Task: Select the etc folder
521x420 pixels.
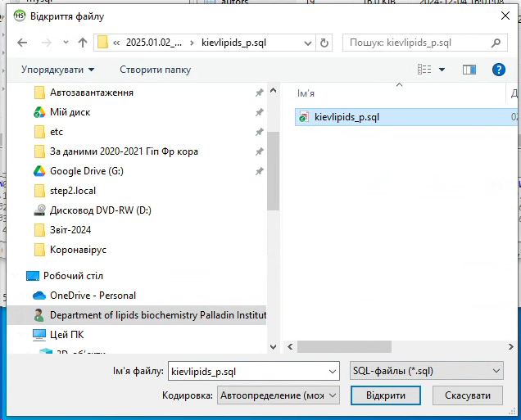Action: 57,132
